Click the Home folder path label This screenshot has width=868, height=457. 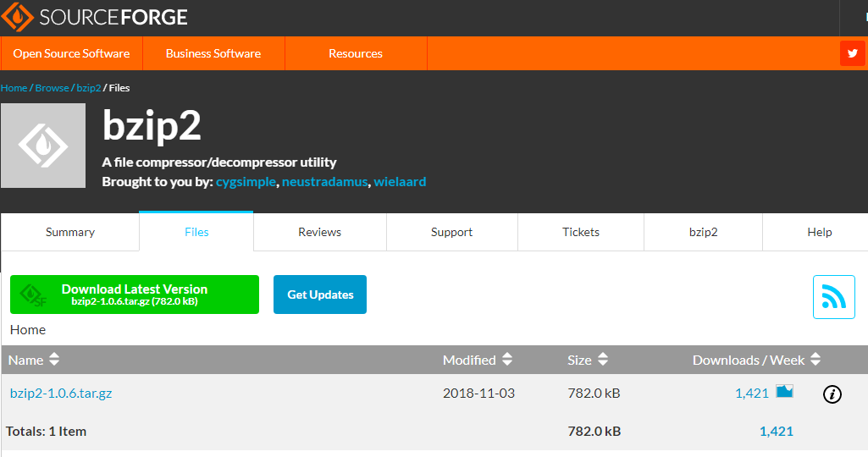pyautogui.click(x=28, y=330)
